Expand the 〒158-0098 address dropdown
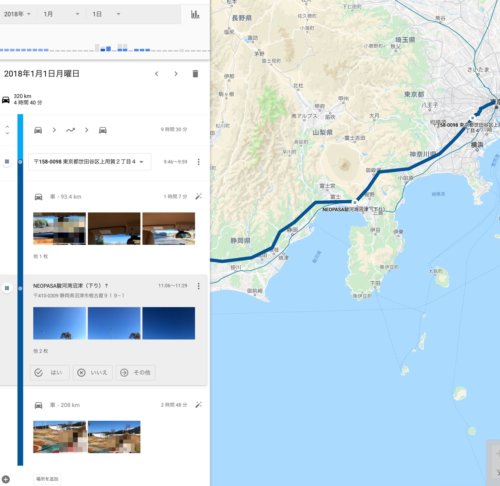 [89, 162]
